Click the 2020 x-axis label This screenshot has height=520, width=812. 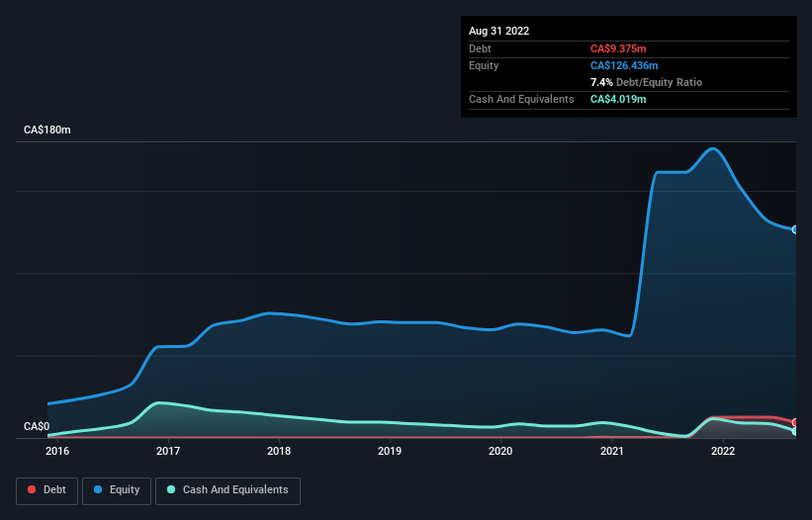[x=500, y=451]
